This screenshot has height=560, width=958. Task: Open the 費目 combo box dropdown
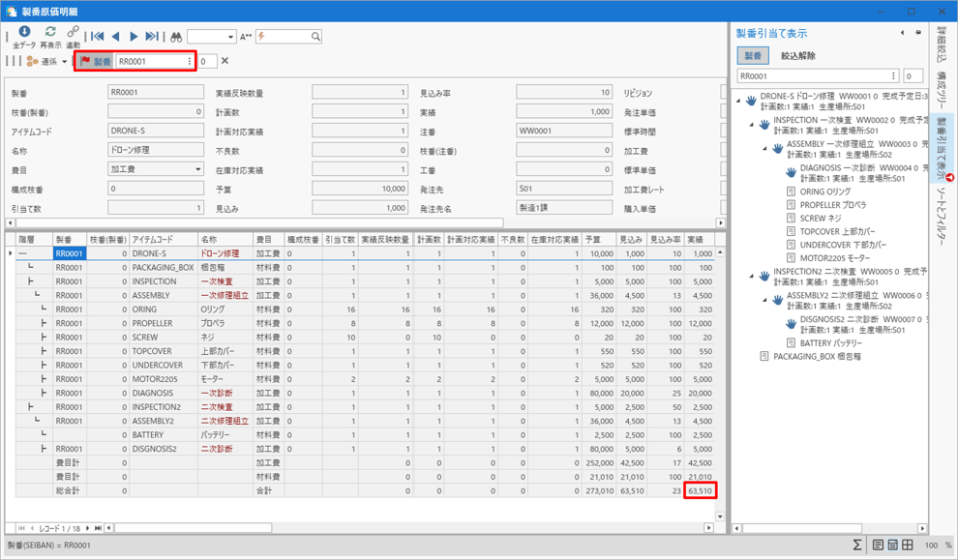point(197,169)
